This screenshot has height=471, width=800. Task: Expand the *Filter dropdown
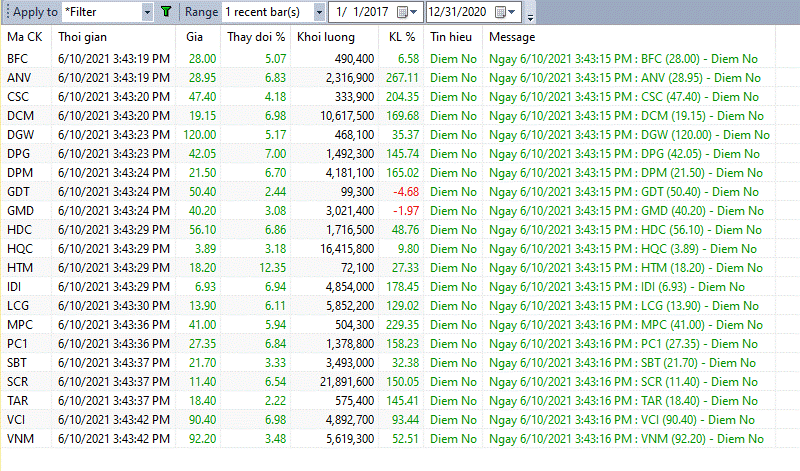[x=147, y=12]
